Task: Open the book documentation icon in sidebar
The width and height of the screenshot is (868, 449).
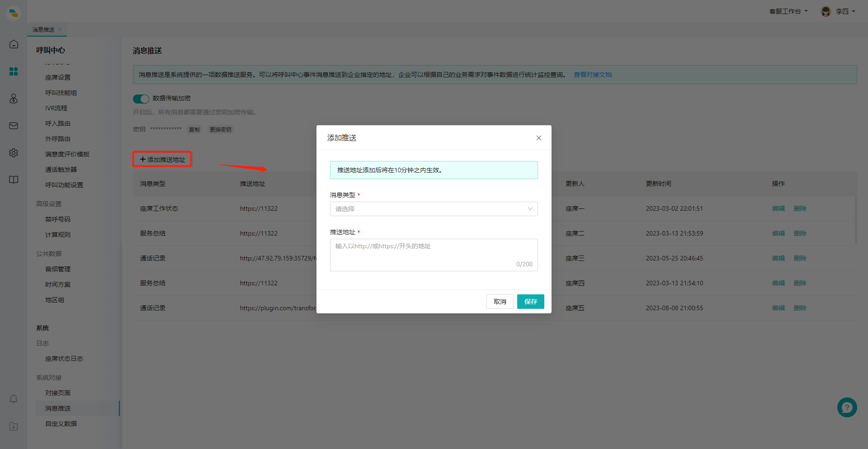Action: click(14, 180)
